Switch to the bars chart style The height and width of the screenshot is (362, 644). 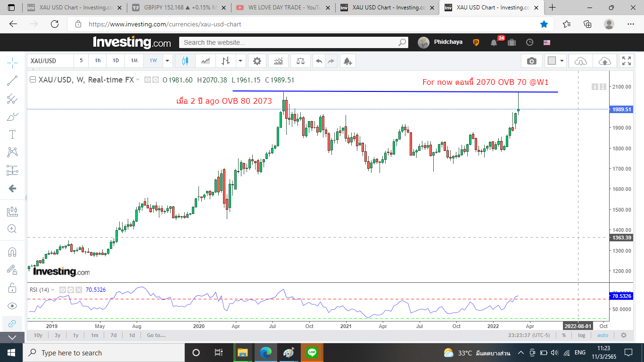pos(226,61)
